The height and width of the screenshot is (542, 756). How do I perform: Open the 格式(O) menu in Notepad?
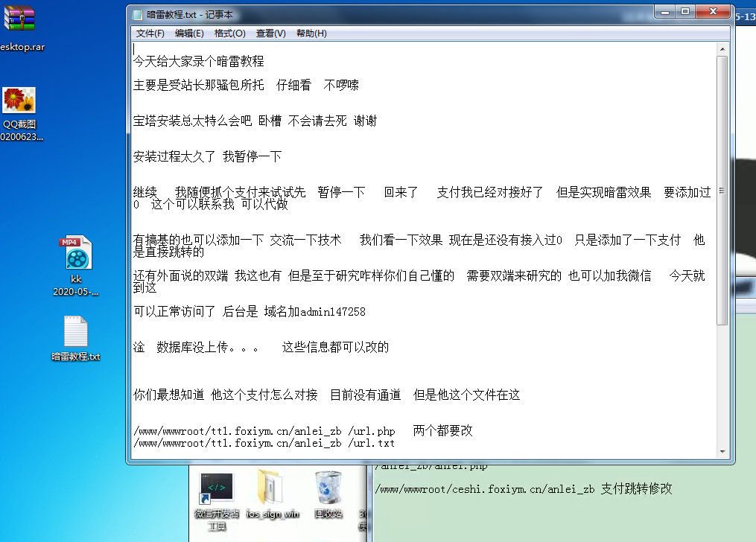229,34
